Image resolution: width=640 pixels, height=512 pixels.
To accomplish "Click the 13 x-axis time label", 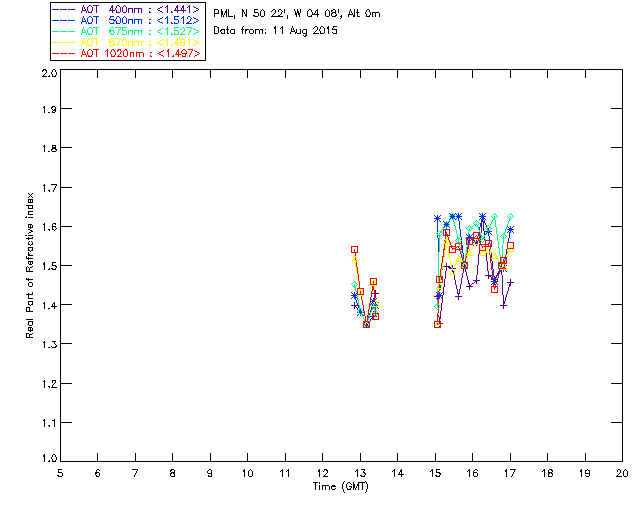I will pyautogui.click(x=360, y=473).
